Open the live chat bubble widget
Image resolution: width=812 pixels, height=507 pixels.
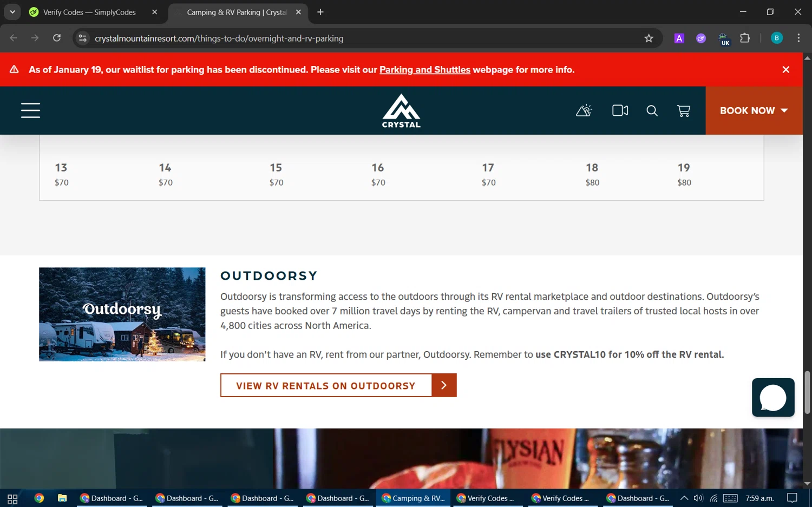773,398
